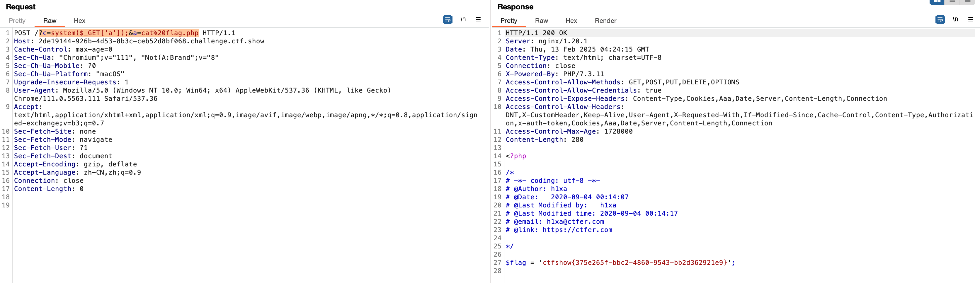980x283 pixels.
Task: Switch to the Response Raw tab
Action: pos(541,21)
